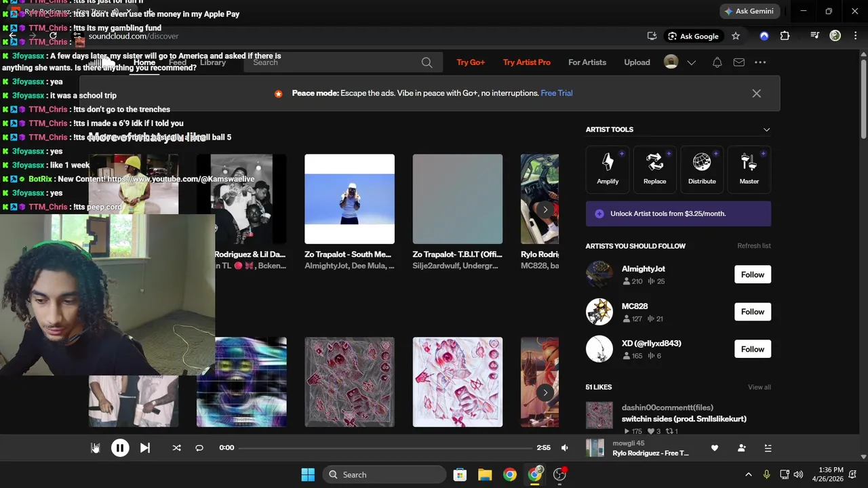Open 'switchin sides (prod. Smllslikekurt)' liked track

coord(684,419)
